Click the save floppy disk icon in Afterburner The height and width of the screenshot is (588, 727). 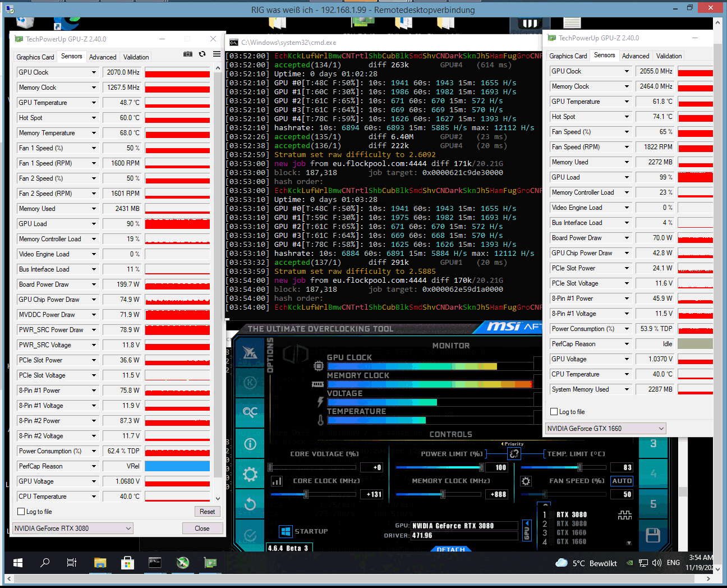(653, 535)
